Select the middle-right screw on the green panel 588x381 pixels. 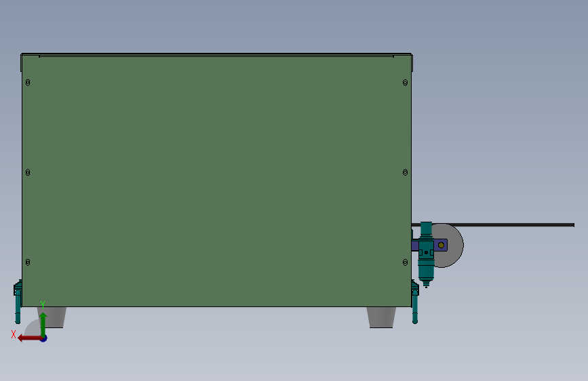pos(405,172)
